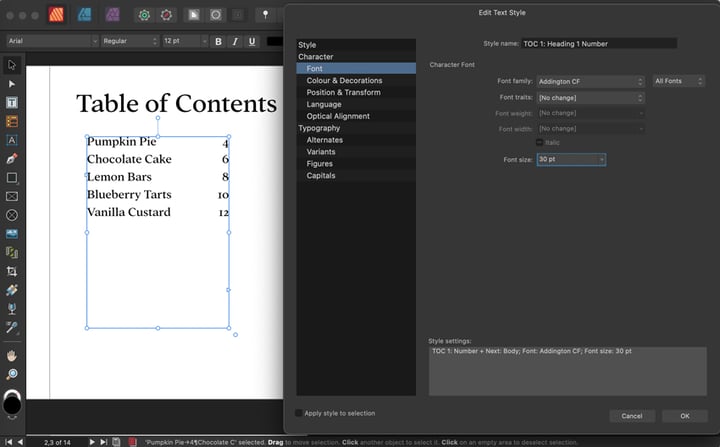The height and width of the screenshot is (447, 720).
Task: Select the hand View tool
Action: pyautogui.click(x=12, y=355)
